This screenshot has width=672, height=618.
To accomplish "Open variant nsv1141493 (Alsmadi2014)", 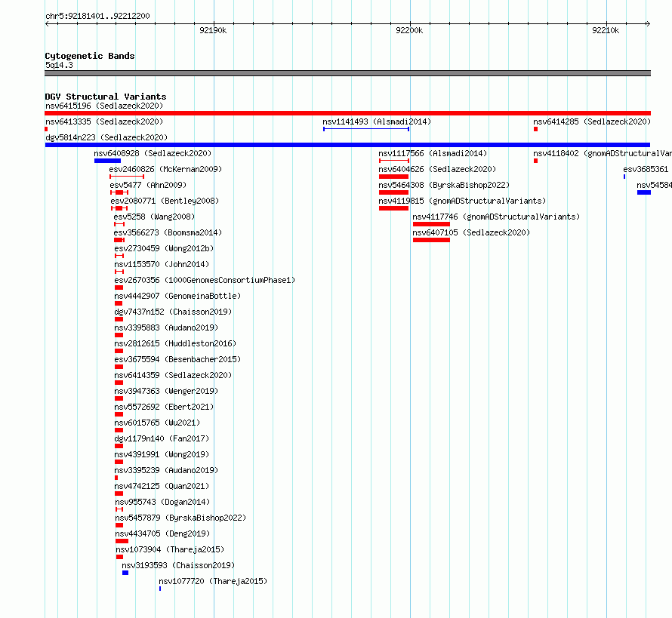I will click(x=377, y=121).
